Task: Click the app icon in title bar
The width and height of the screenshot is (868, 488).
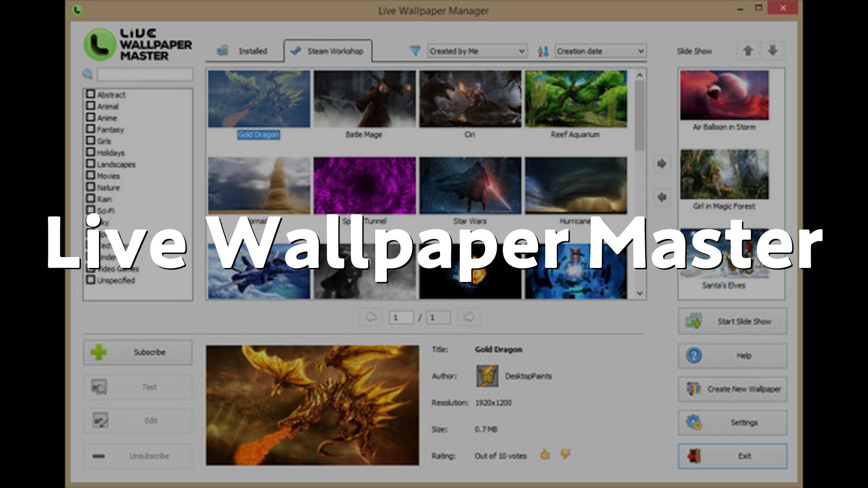Action: click(x=77, y=9)
